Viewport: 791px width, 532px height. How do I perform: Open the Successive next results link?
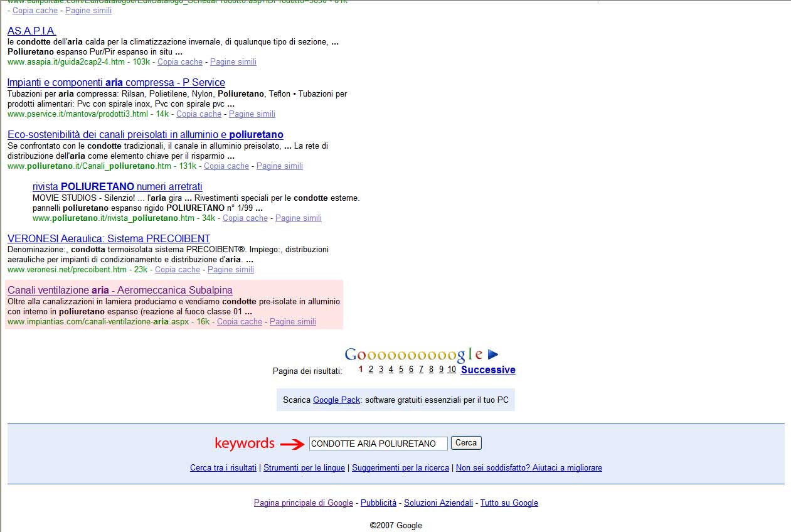[x=488, y=370]
